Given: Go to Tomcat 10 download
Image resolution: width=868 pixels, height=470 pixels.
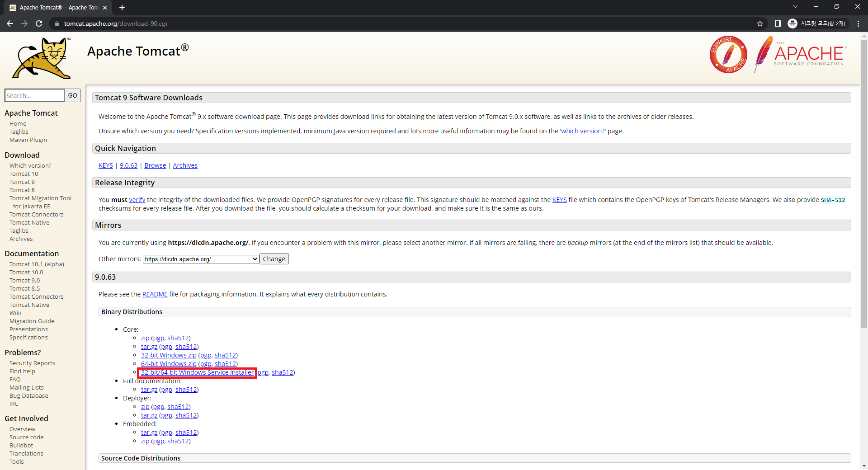Looking at the screenshot, I should [x=24, y=174].
